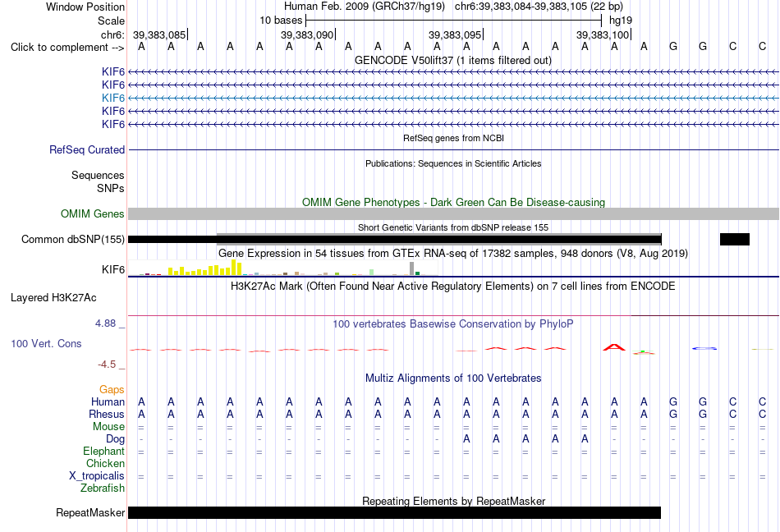The image size is (780, 532).
Task: Click the Layered H3K27Ac label
Action: 53,298
